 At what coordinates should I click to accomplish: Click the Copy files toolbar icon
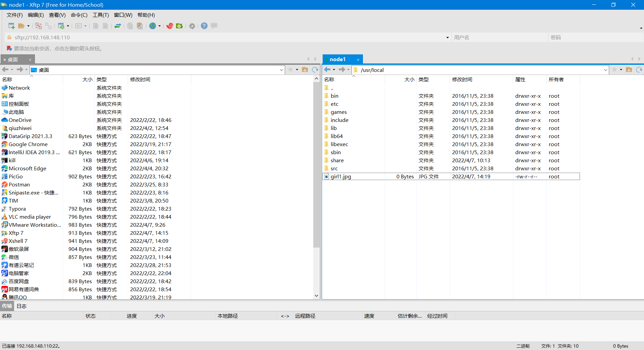point(130,26)
